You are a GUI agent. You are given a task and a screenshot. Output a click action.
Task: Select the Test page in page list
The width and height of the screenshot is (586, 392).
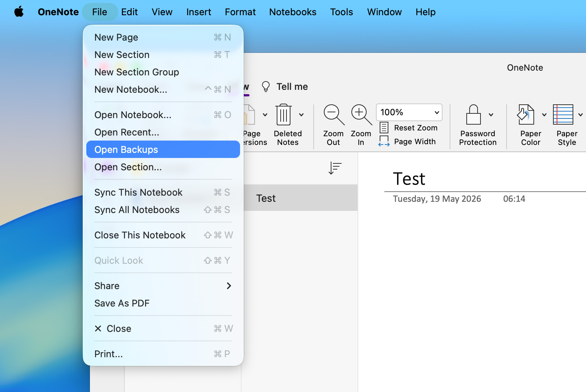[301, 198]
